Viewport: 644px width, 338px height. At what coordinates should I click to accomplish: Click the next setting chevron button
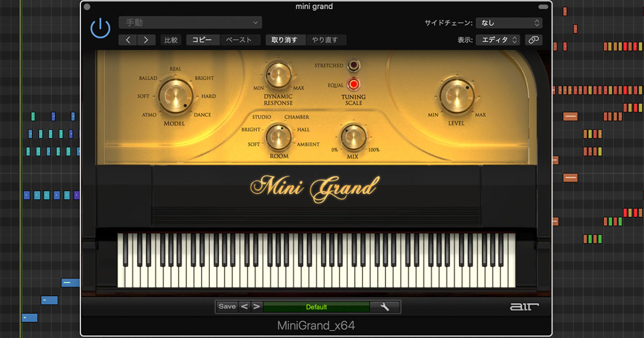[x=146, y=40]
